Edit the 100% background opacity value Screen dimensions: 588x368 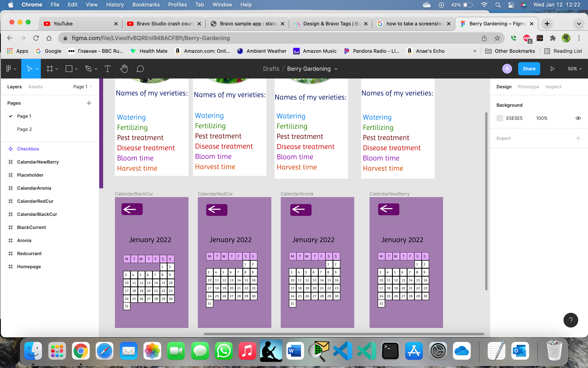[x=542, y=118]
